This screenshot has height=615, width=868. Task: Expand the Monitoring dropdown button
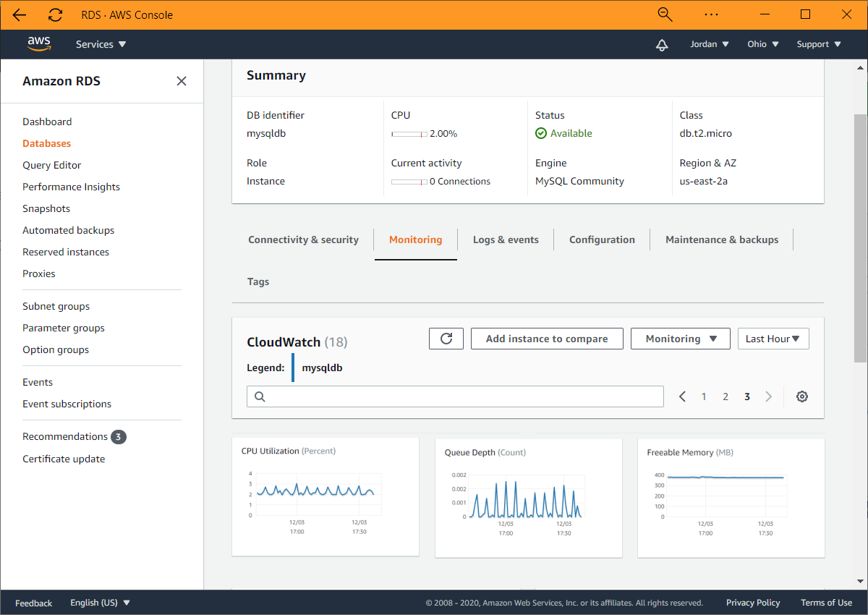[x=681, y=339]
